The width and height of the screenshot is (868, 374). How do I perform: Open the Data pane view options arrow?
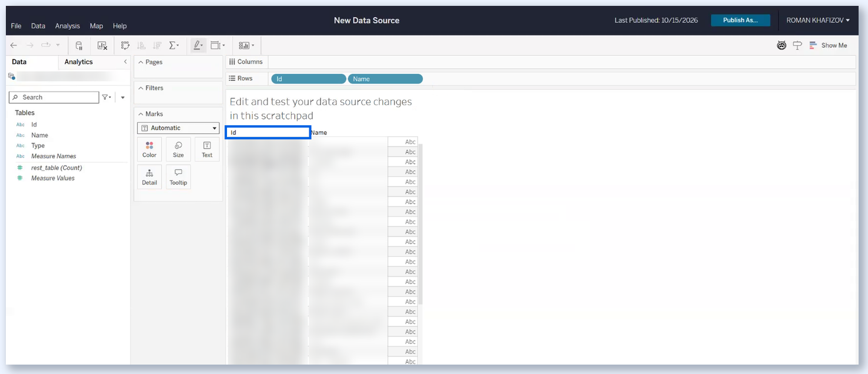[x=122, y=98]
